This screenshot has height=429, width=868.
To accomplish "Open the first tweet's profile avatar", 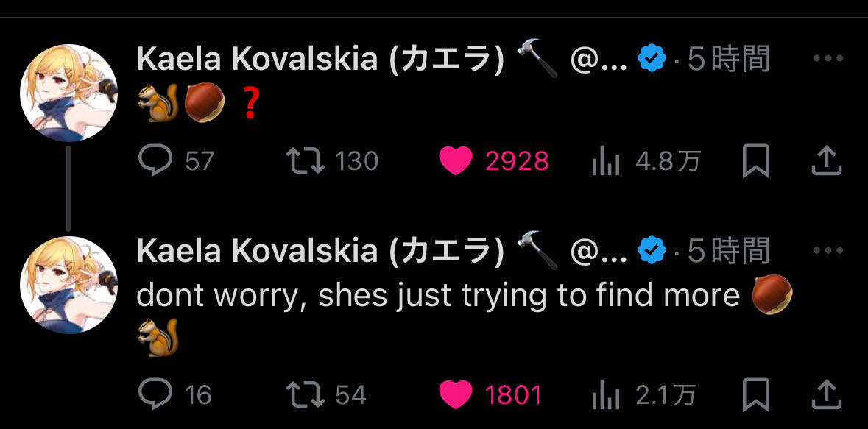I will click(x=68, y=93).
